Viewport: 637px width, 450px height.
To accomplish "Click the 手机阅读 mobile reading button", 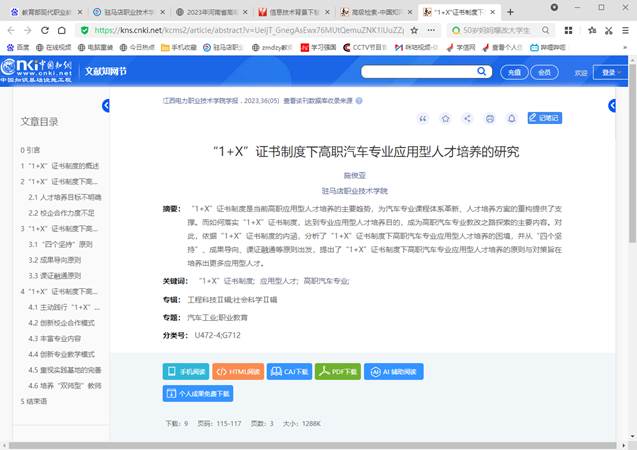I will (x=186, y=372).
